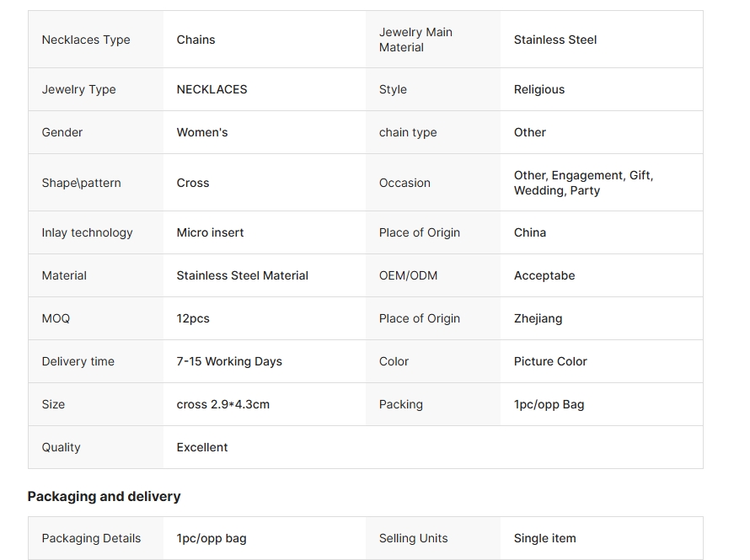Click the "Picture Color" color value
This screenshot has width=750, height=560.
(549, 361)
